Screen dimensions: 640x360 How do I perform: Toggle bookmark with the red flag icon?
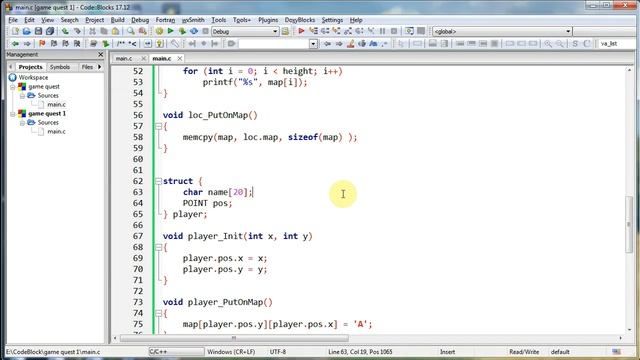click(x=42, y=44)
